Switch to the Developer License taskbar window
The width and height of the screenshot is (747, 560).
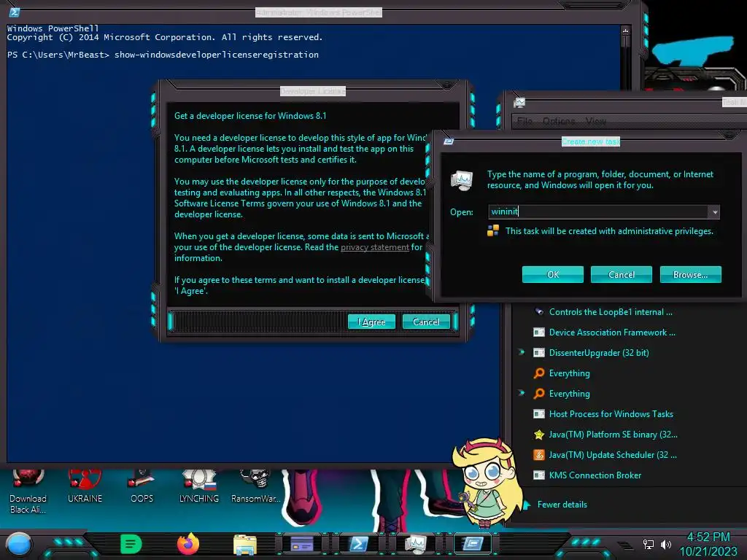pos(302,543)
